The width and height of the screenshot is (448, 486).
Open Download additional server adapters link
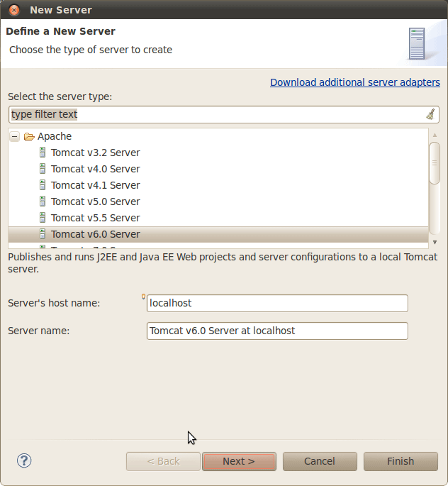[354, 82]
